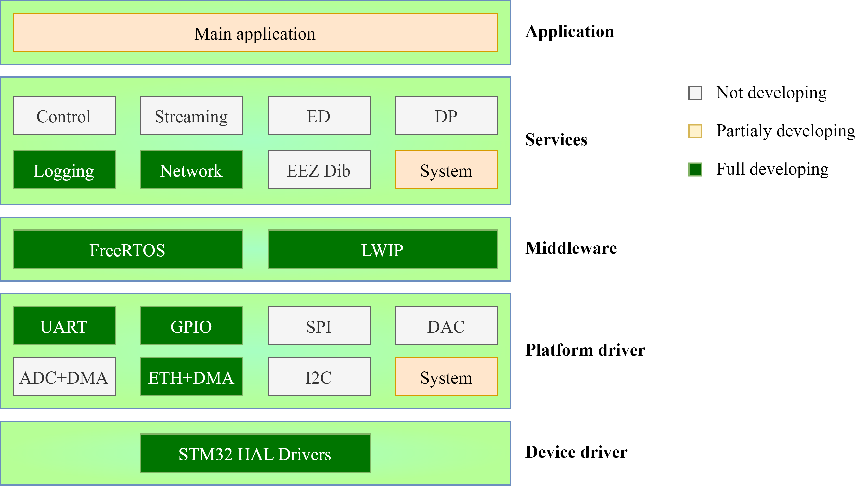Viewport: 868px width, 487px height.
Task: Click the EEZ Dib block
Action: point(319,170)
